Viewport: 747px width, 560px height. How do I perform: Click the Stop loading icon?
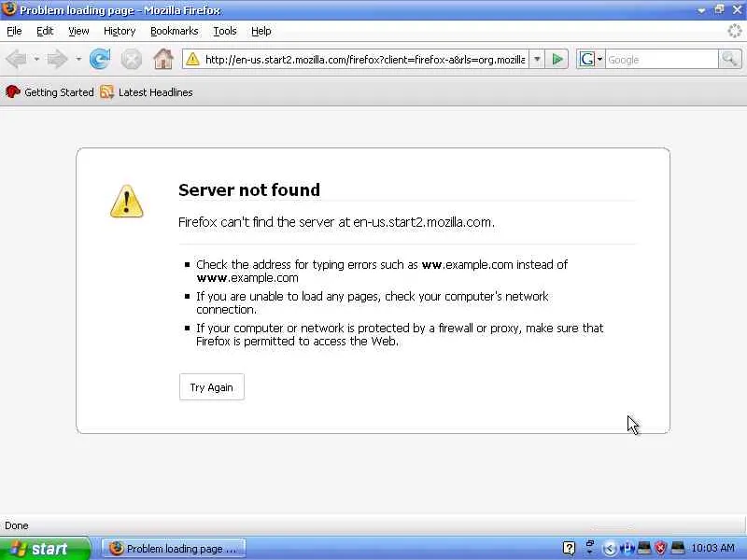pos(131,60)
